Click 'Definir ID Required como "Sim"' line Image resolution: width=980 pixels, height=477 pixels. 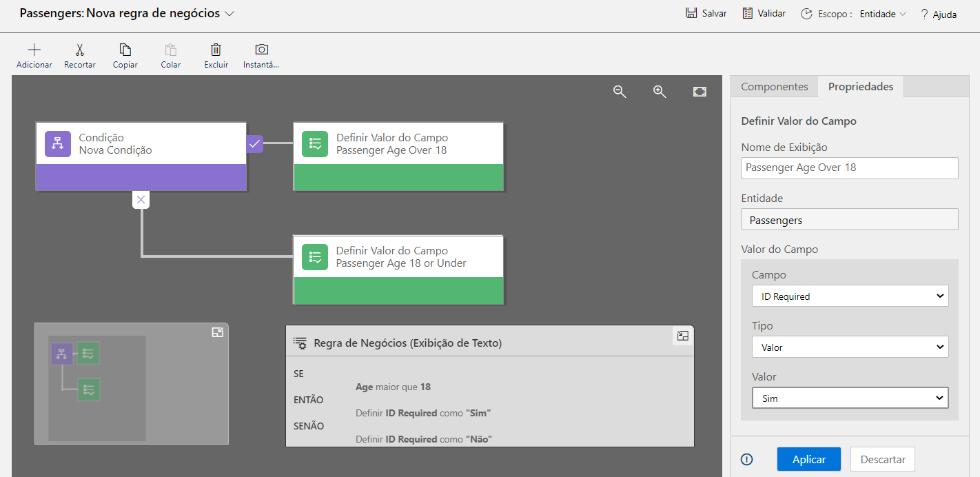[x=423, y=413]
